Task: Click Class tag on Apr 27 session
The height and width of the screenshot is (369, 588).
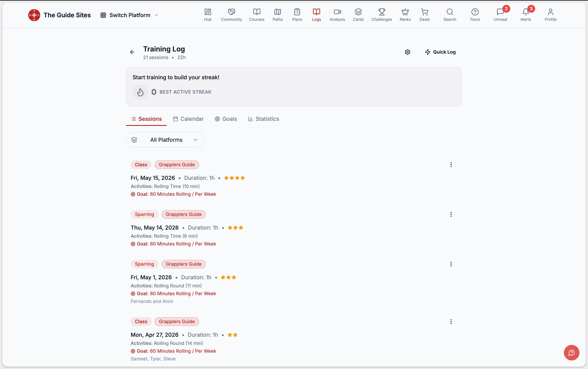Action: coord(141,322)
